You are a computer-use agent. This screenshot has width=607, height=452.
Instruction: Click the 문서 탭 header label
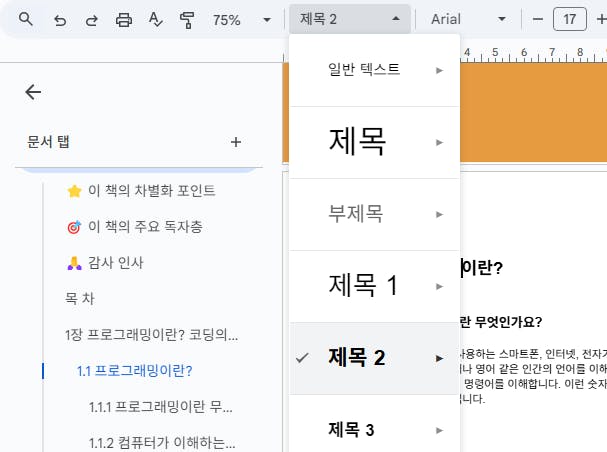point(48,142)
